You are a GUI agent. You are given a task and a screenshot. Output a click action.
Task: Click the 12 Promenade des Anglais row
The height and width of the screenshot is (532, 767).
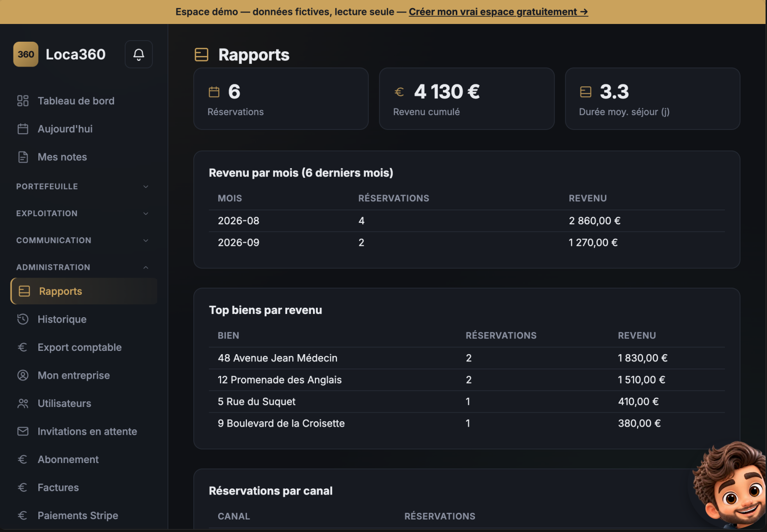click(x=467, y=380)
